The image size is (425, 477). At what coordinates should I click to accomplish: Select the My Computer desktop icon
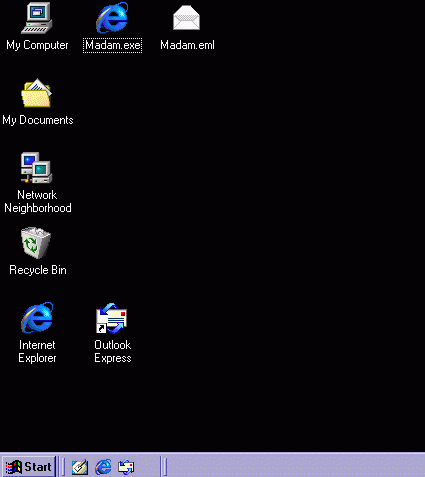click(37, 18)
